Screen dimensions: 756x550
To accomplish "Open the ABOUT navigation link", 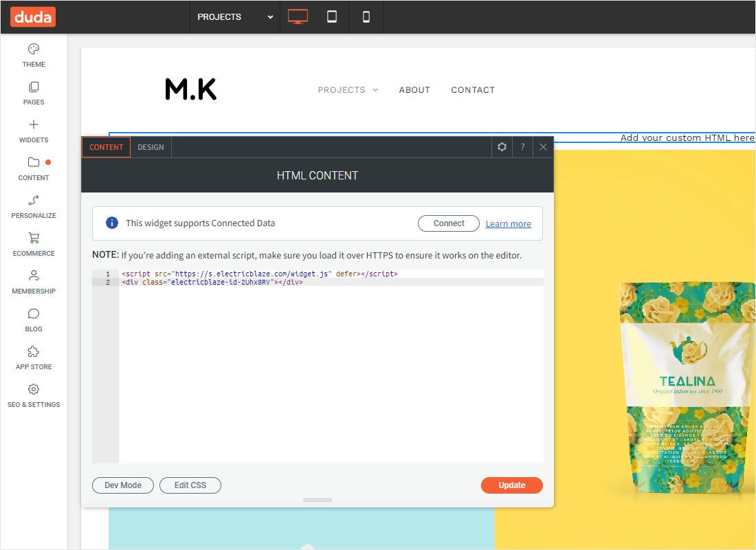I will (x=414, y=90).
